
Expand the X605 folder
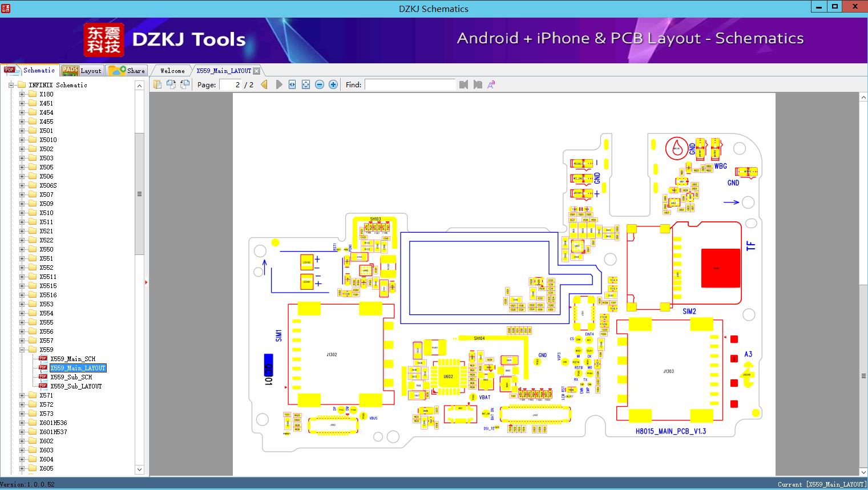click(x=22, y=468)
